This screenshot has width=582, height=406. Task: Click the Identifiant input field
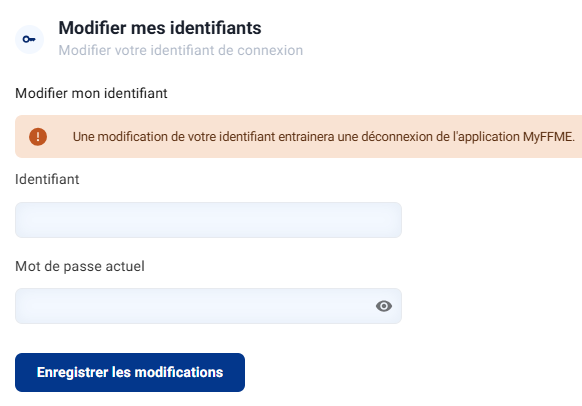(x=208, y=220)
